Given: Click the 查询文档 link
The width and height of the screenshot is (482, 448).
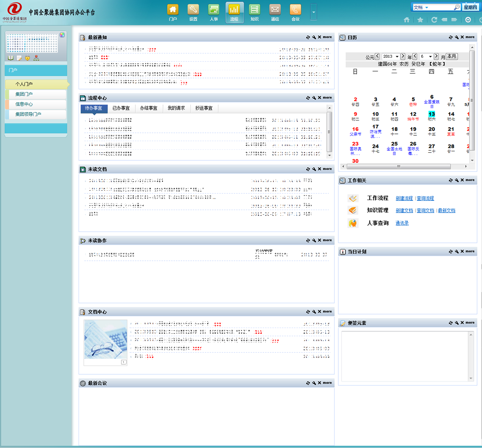Looking at the screenshot, I should coord(425,211).
